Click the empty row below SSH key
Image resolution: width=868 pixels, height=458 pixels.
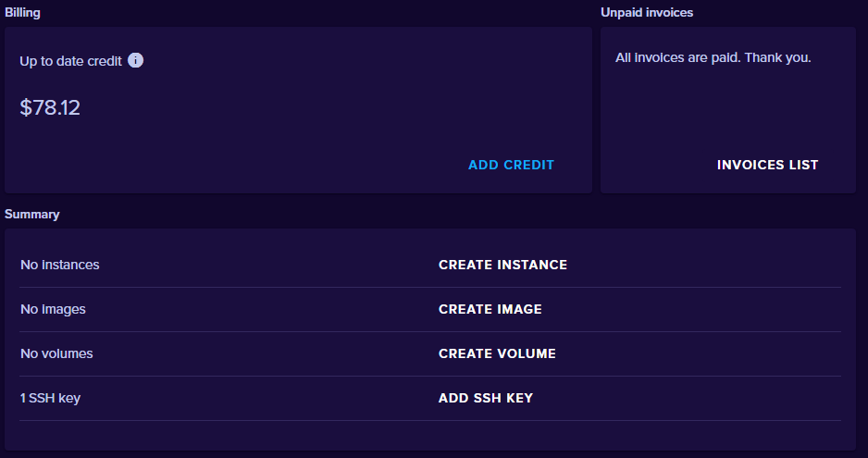click(430, 435)
